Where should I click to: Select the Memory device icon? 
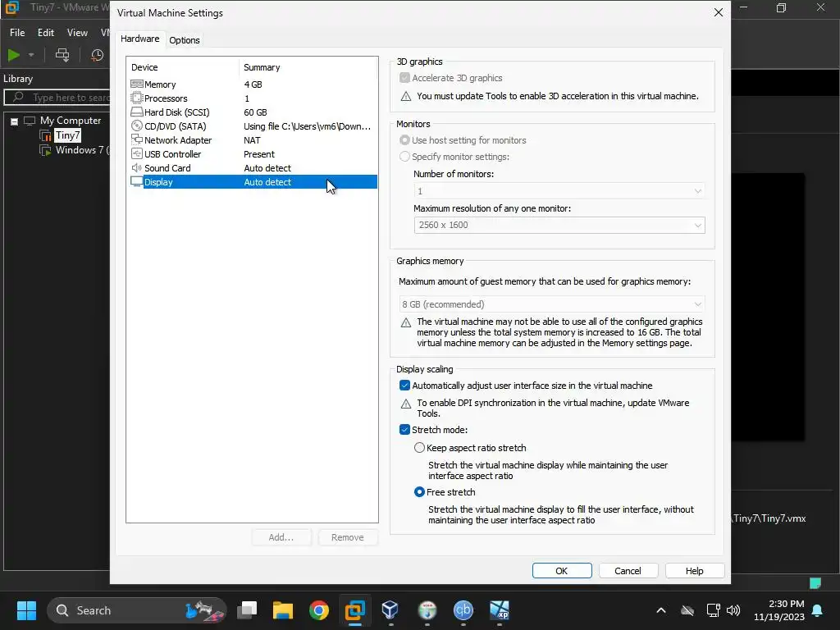coord(137,84)
